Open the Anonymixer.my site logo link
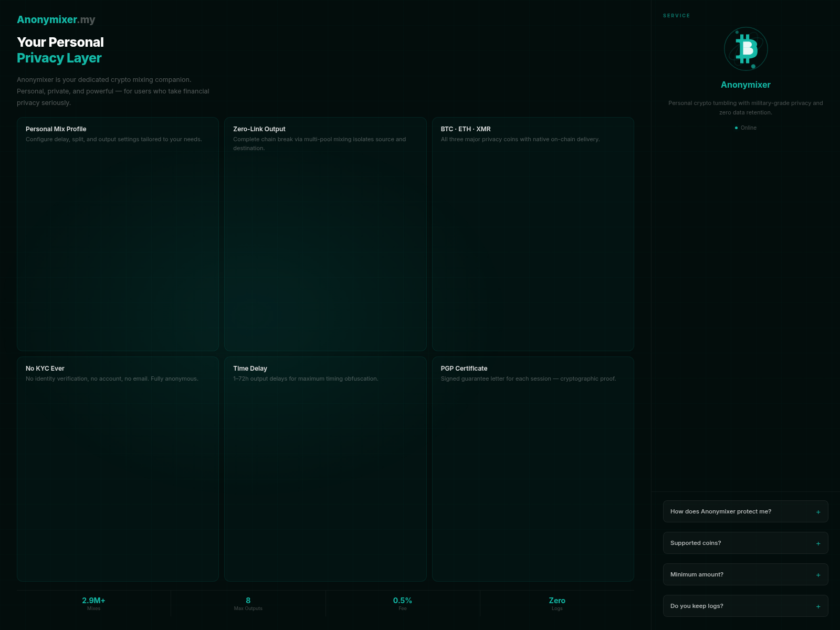The height and width of the screenshot is (630, 840). pos(56,19)
